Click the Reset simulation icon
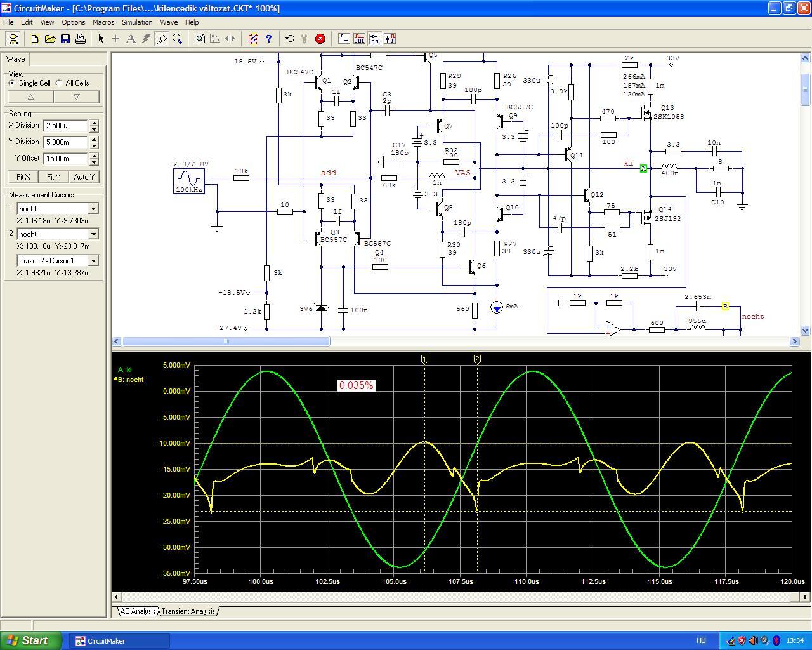 pyautogui.click(x=290, y=39)
